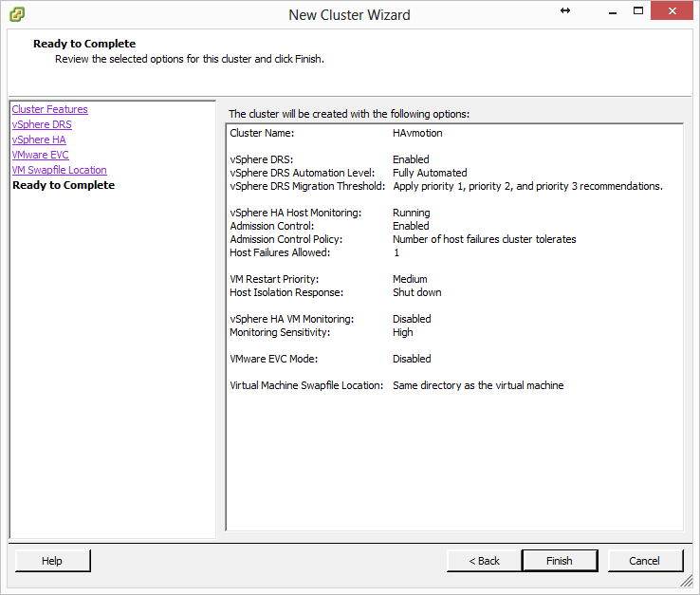
Task: Go back with the < Back button
Action: click(484, 561)
